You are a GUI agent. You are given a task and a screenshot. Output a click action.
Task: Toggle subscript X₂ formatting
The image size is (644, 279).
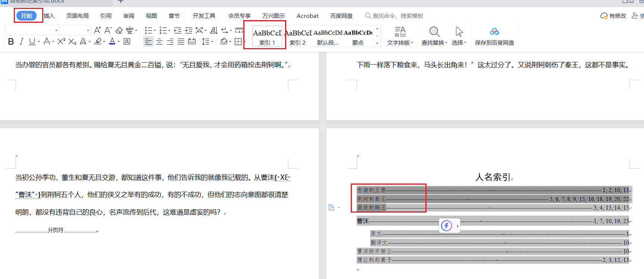[72, 41]
